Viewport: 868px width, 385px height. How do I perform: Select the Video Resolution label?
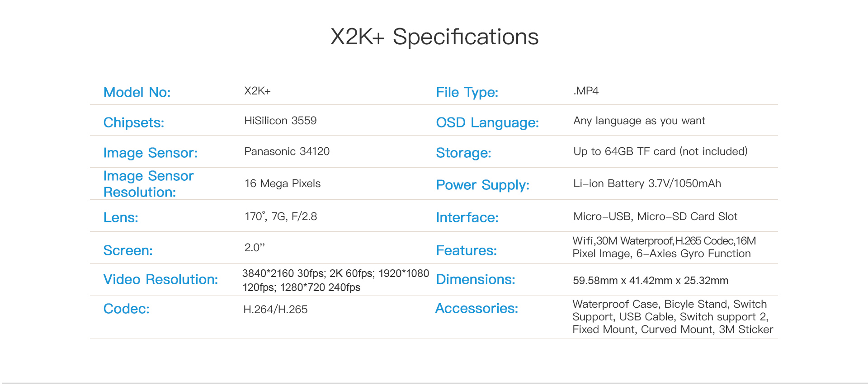pyautogui.click(x=160, y=279)
